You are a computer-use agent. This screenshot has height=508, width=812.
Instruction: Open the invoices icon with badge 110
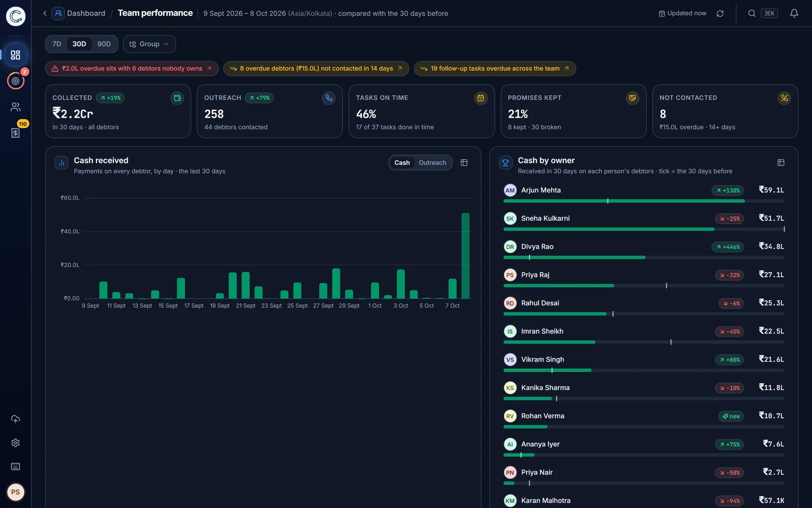[15, 133]
